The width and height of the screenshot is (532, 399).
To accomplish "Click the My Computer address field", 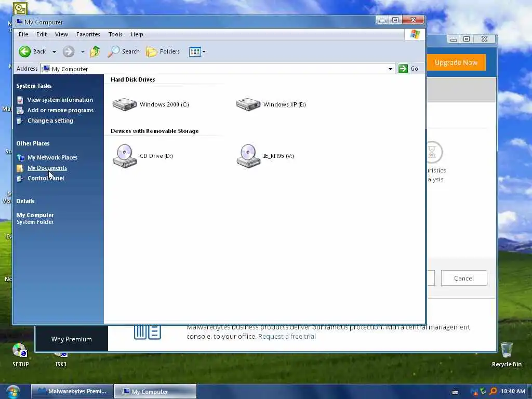I will (217, 69).
